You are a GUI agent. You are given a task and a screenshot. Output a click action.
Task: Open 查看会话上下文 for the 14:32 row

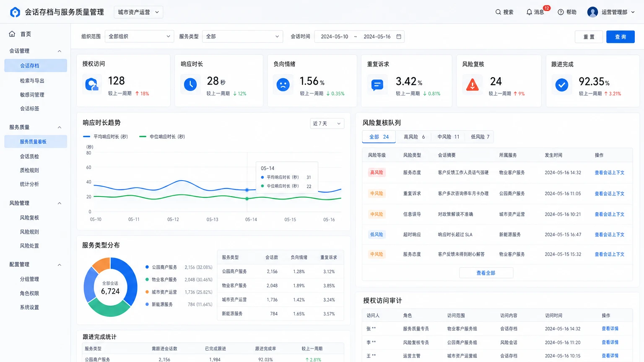click(x=609, y=173)
